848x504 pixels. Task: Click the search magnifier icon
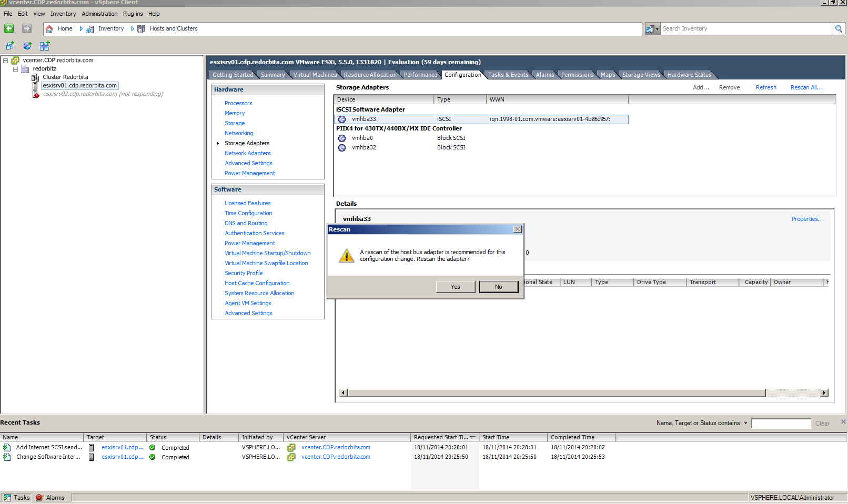coord(839,29)
